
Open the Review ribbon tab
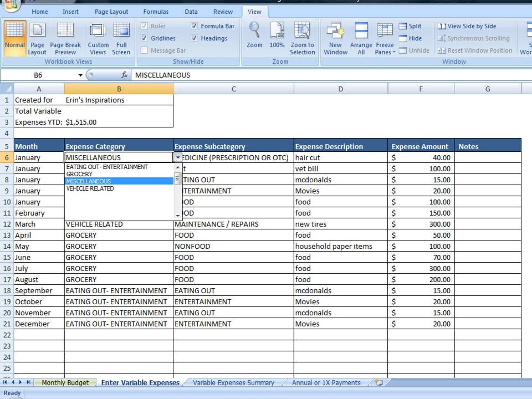[x=223, y=12]
